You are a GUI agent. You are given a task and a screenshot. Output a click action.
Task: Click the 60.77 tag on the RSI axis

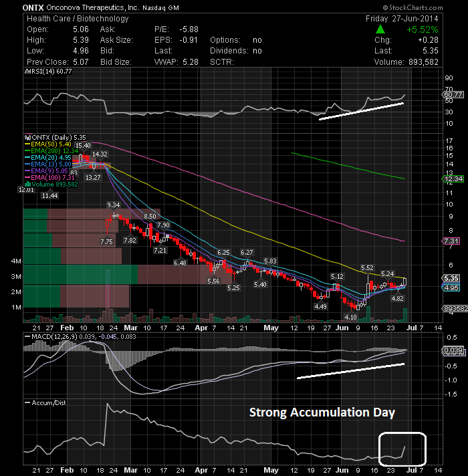click(x=453, y=95)
